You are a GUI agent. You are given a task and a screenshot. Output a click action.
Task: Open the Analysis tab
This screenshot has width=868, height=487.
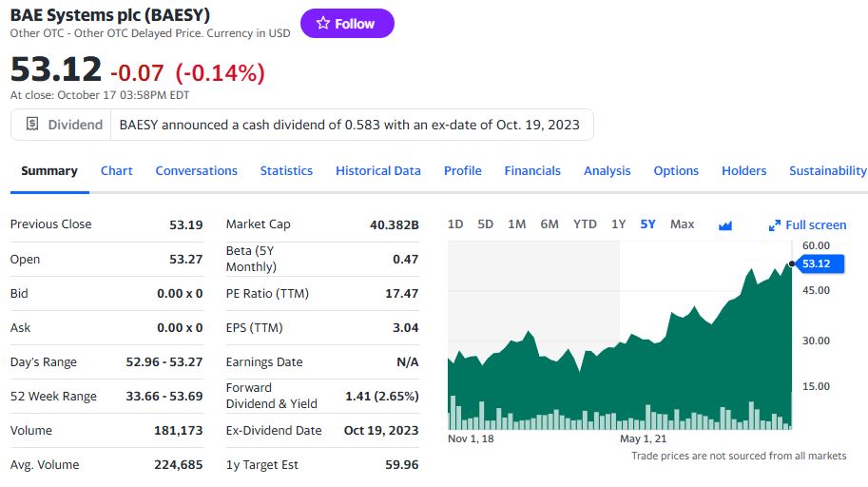[x=607, y=170]
